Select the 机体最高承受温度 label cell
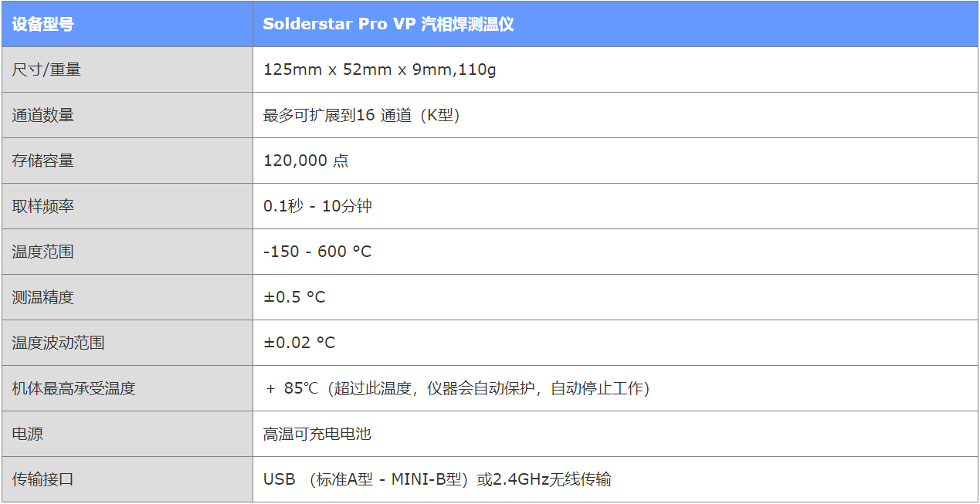Screen dimensions: 980x504 pos(127,388)
